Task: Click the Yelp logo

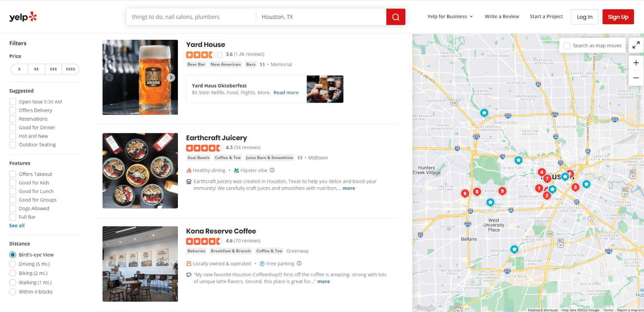Action: (23, 17)
